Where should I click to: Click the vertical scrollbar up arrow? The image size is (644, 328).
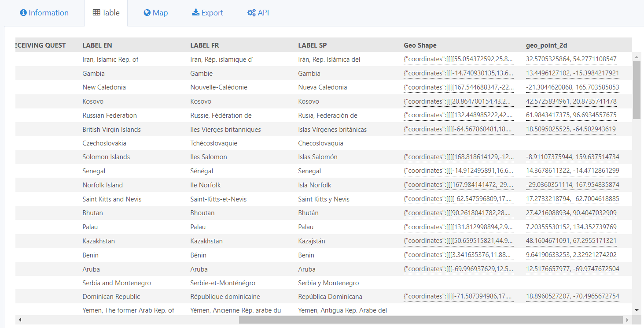click(x=637, y=56)
